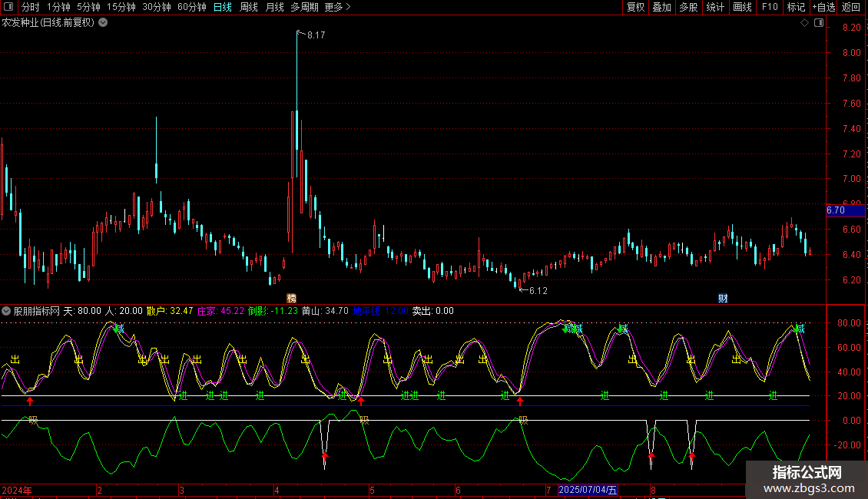Click the 2024年 label on time axis
This screenshot has height=499, width=868.
point(17,490)
